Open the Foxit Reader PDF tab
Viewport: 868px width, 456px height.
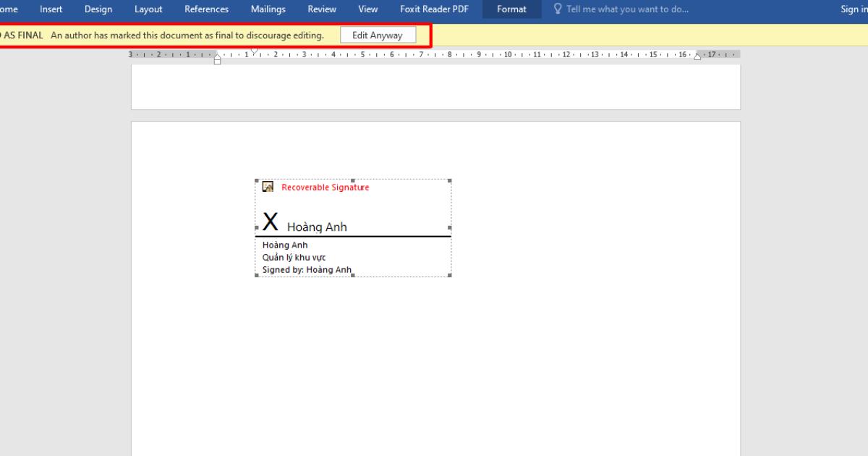(434, 9)
